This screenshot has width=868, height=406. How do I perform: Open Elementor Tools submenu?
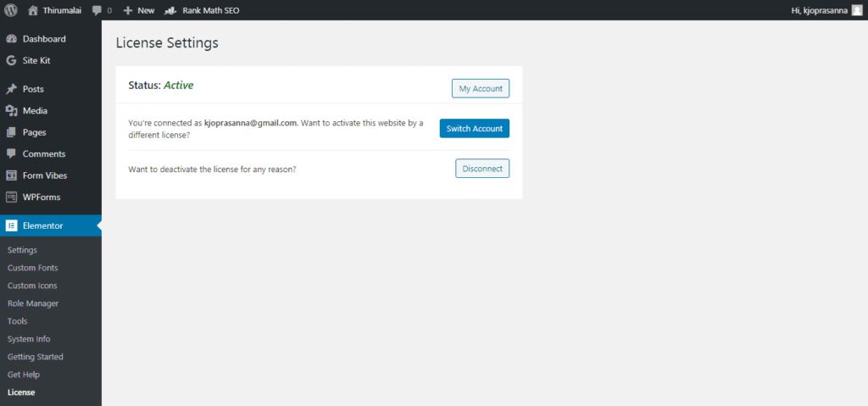[x=17, y=320]
